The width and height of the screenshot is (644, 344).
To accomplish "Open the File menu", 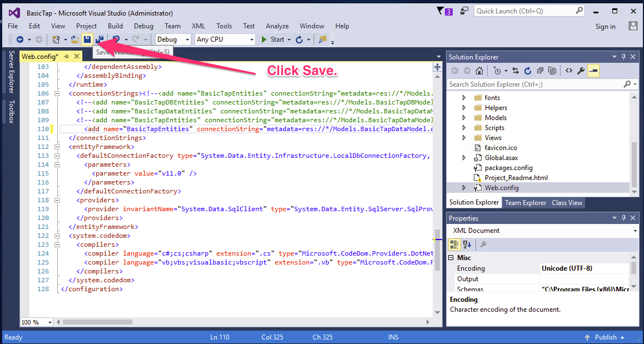I will point(13,26).
